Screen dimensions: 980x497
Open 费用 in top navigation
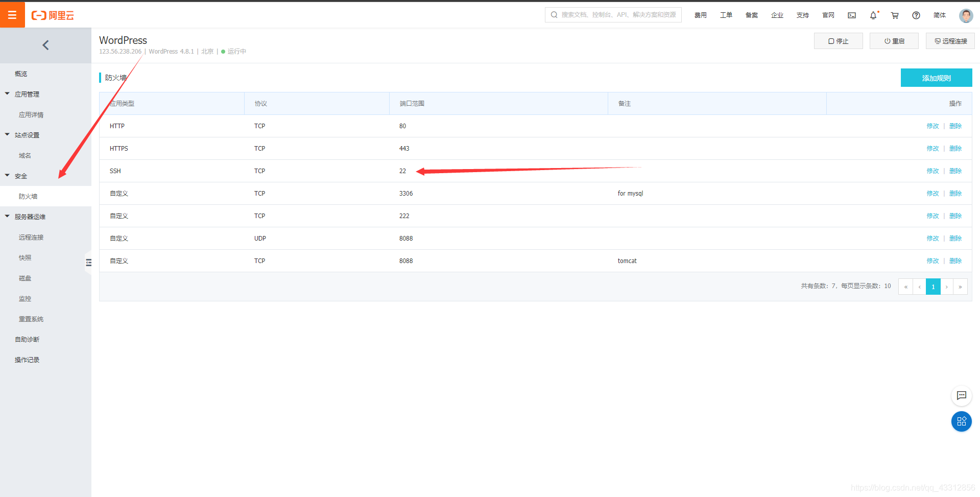click(701, 15)
